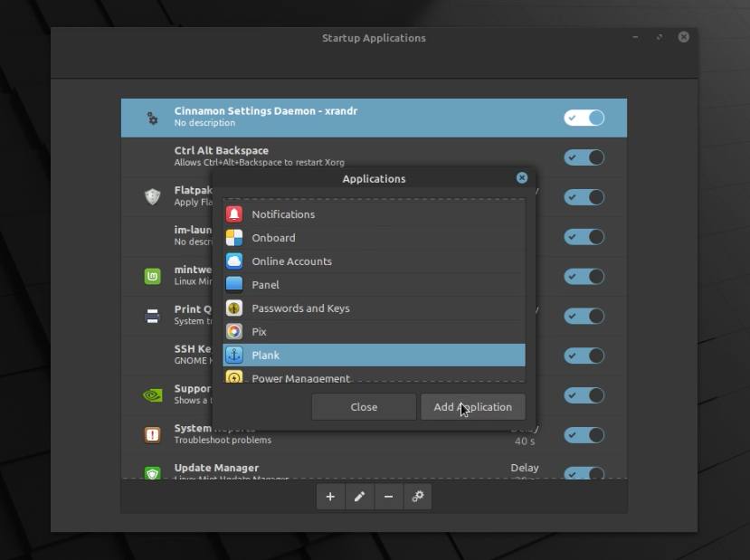The image size is (750, 560).
Task: Click the Plank anchor icon
Action: [234, 355]
